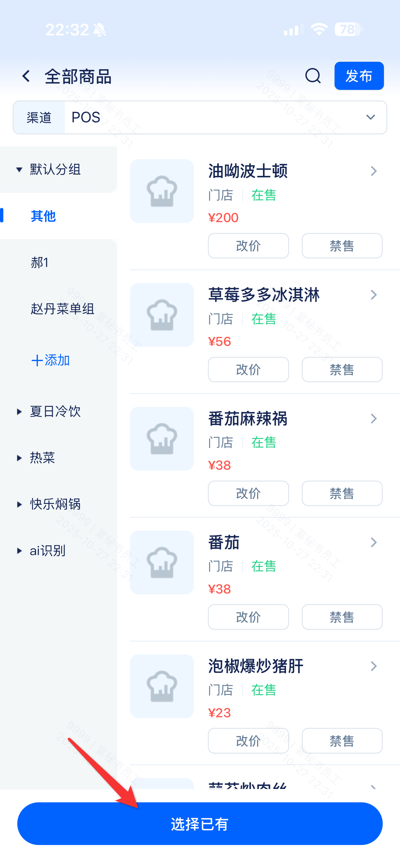Select the 郝1 subgroup

[x=40, y=262]
